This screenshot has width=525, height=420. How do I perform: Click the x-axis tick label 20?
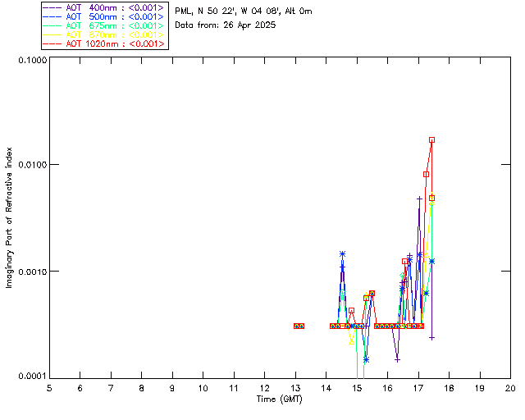[x=510, y=388]
